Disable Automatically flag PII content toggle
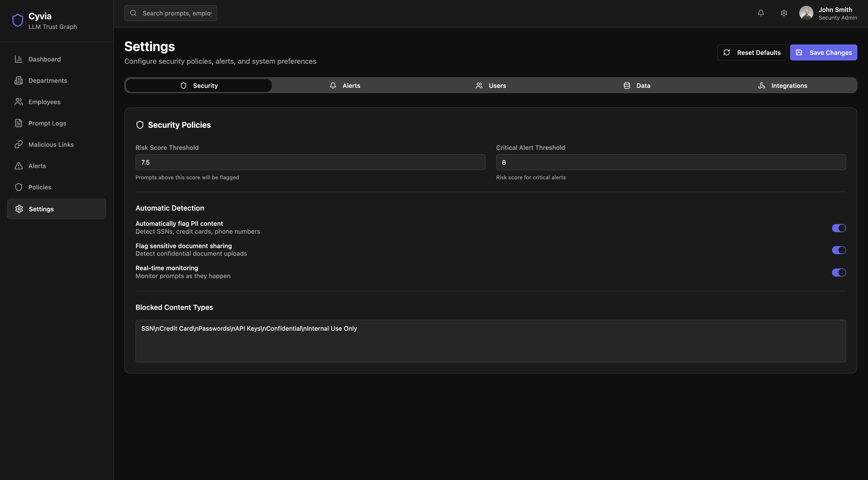The width and height of the screenshot is (868, 480). click(839, 228)
